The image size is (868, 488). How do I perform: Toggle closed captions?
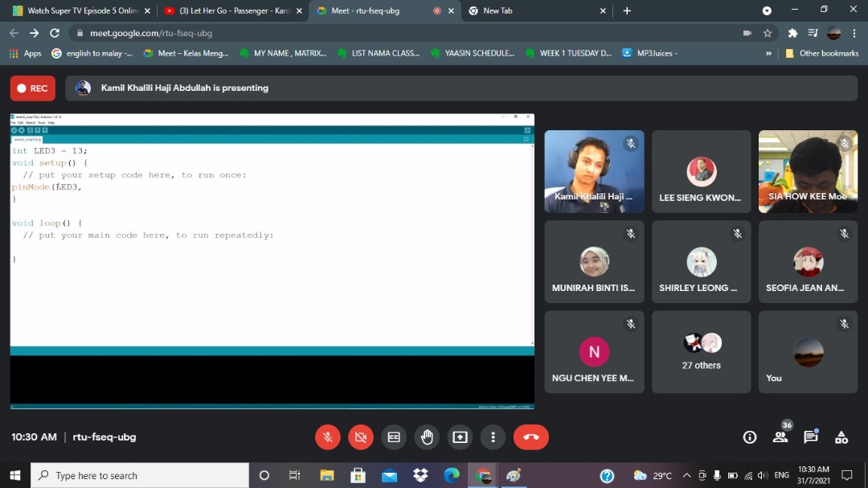click(x=394, y=437)
